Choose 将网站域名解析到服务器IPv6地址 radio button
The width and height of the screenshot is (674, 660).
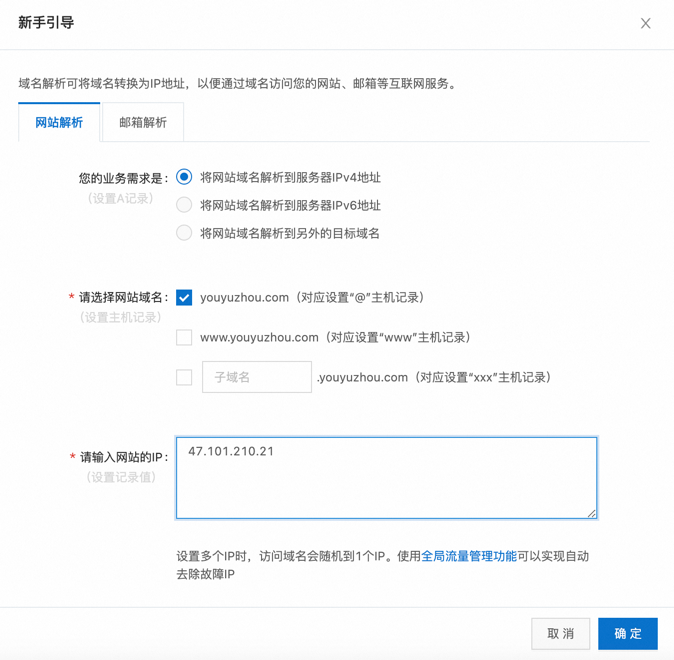click(x=184, y=205)
